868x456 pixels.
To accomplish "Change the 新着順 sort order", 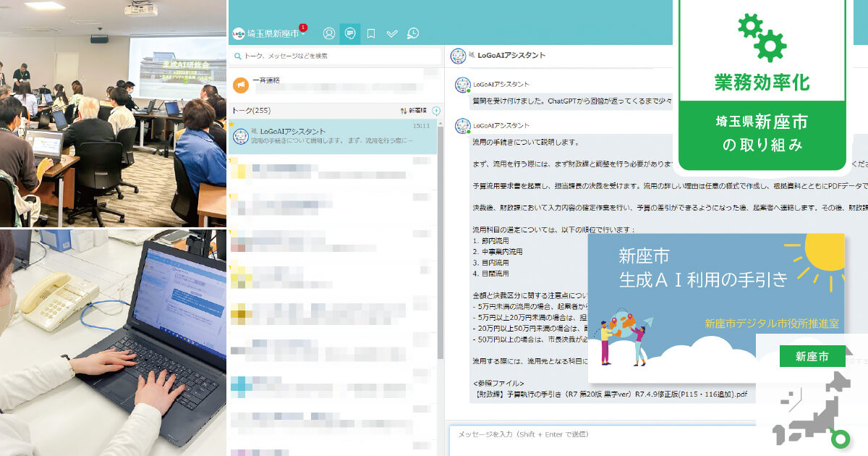I will (414, 111).
